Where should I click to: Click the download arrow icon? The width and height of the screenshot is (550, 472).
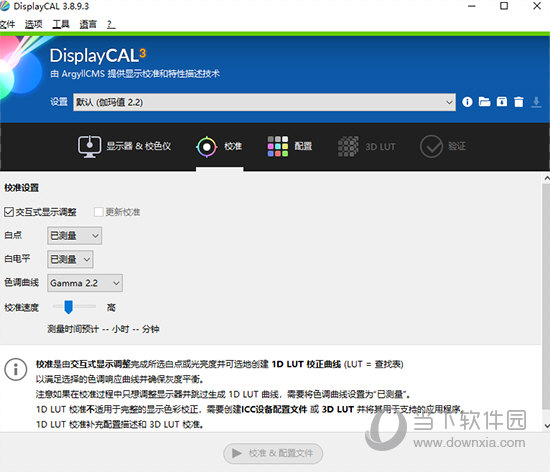[536, 102]
